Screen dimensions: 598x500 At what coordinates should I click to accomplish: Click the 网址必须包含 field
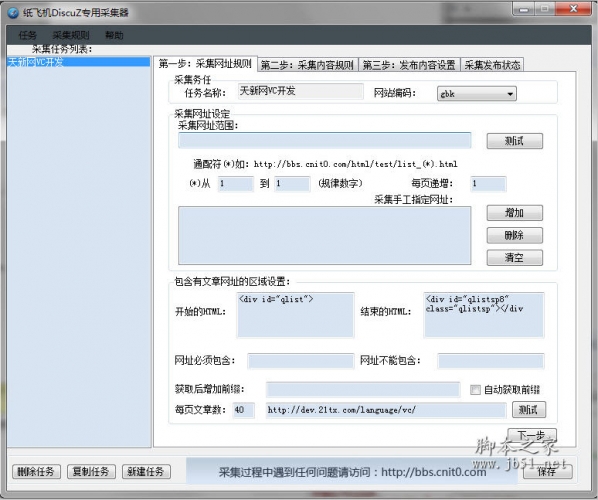pos(301,361)
